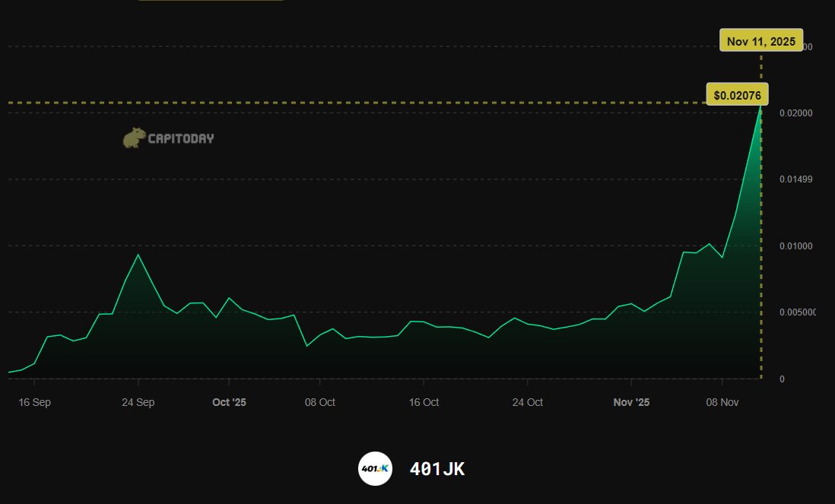Screen dimensions: 835x504
Task: Click the 0 price axis value
Action: pyautogui.click(x=782, y=379)
